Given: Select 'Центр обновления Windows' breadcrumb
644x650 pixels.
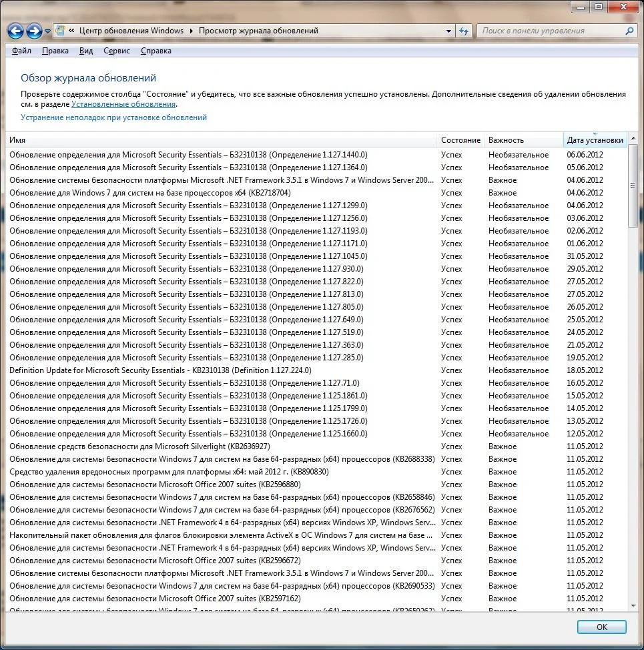Looking at the screenshot, I should [x=131, y=31].
